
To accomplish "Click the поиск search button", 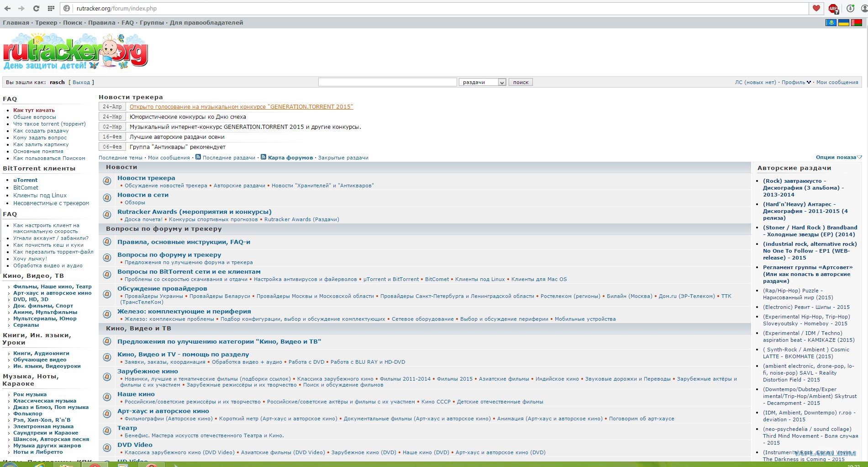I will pyautogui.click(x=521, y=82).
